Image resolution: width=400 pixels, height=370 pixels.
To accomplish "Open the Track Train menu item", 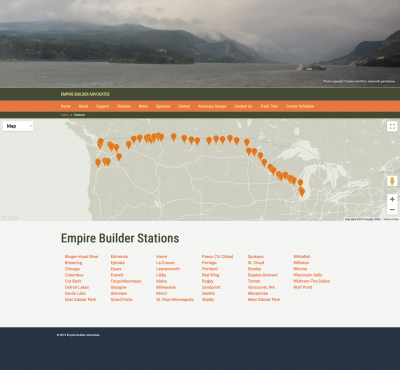I will 269,106.
